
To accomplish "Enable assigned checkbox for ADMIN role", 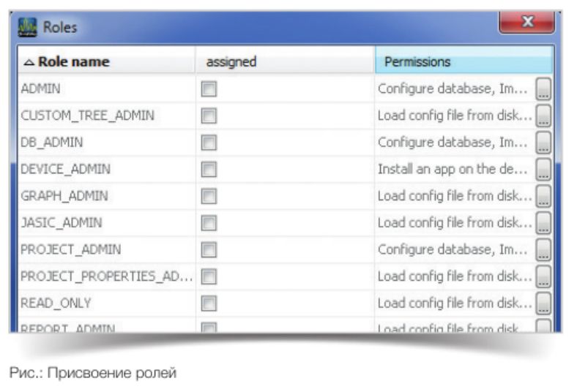I will [209, 89].
